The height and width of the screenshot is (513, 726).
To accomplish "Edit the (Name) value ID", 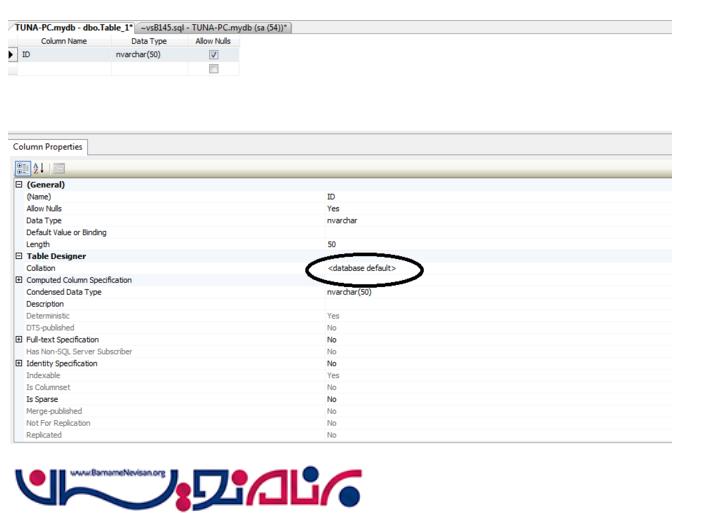I will point(331,197).
